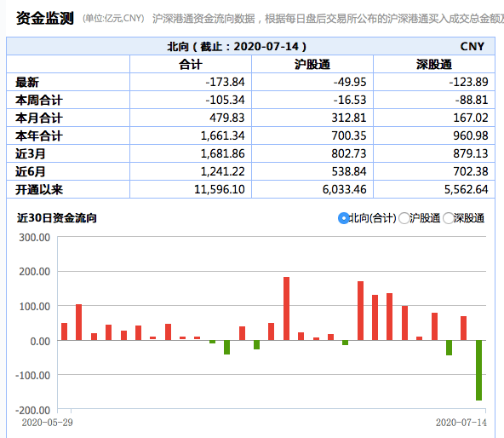The height and width of the screenshot is (438, 504).
Task: Click the 资金监测 page heading
Action: (45, 18)
